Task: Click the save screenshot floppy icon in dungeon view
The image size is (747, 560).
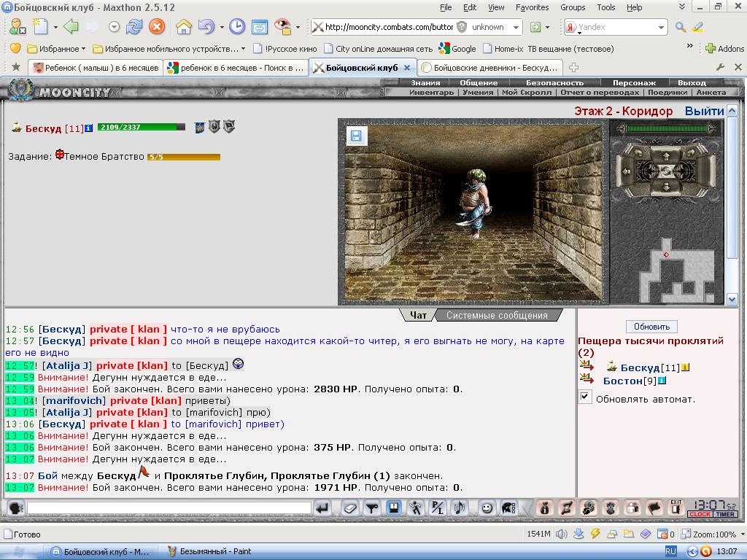Action: 356,136
